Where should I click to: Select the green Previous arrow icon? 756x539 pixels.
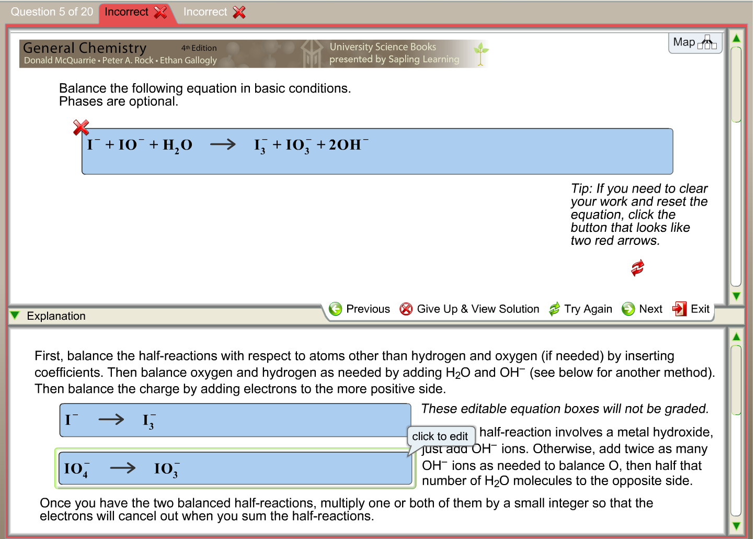point(336,309)
